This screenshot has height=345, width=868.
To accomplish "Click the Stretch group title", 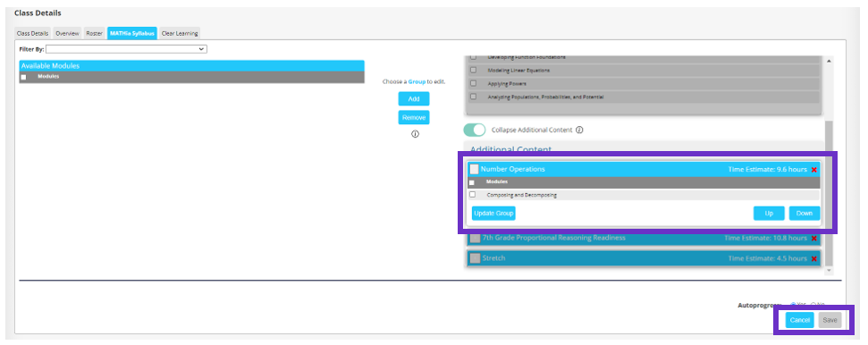I will pyautogui.click(x=493, y=258).
